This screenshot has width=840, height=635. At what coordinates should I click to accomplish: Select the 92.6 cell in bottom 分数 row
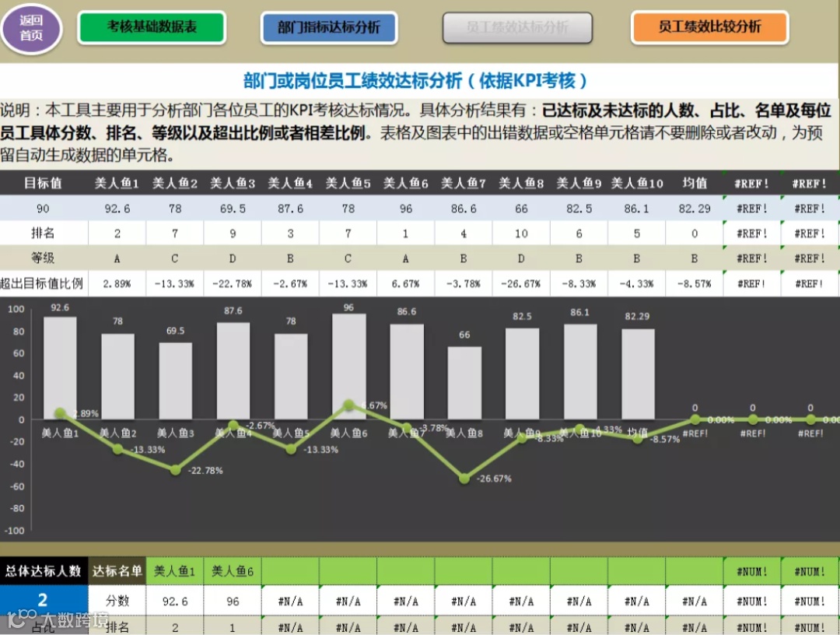pyautogui.click(x=175, y=601)
